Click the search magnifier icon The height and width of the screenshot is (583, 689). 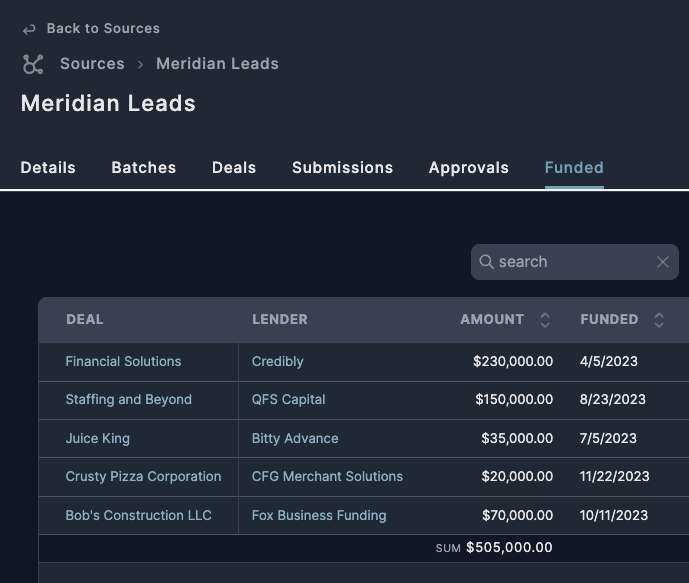pyautogui.click(x=487, y=262)
